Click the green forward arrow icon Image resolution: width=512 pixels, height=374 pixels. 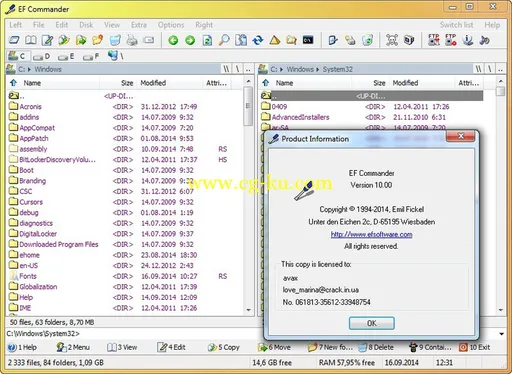coord(190,40)
